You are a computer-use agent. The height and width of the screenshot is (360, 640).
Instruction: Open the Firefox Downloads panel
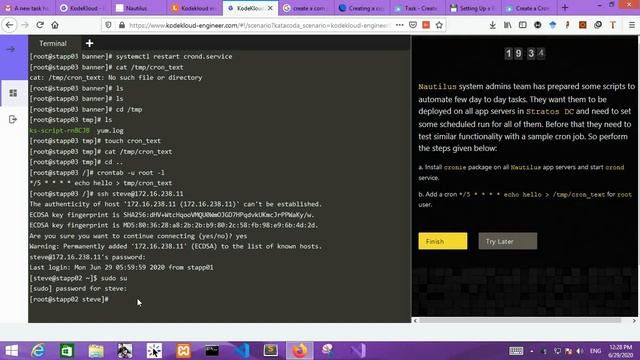493,25
